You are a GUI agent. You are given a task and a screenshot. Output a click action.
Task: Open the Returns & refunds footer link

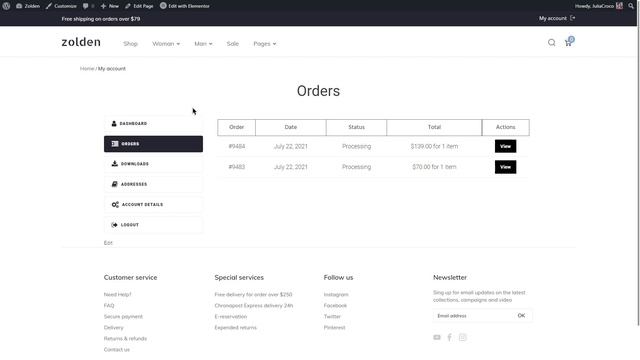click(125, 338)
